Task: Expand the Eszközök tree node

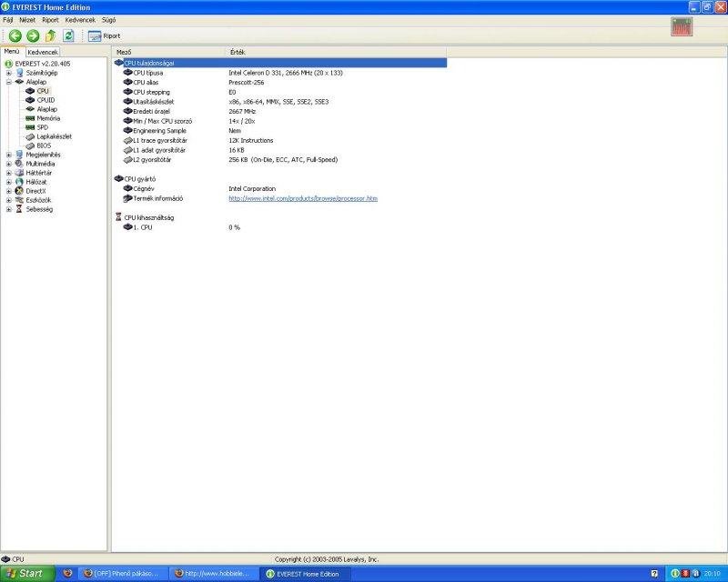Action: point(8,200)
